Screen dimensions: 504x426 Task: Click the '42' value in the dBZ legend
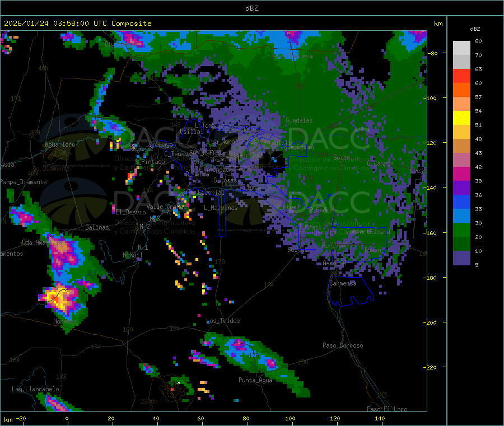point(478,167)
